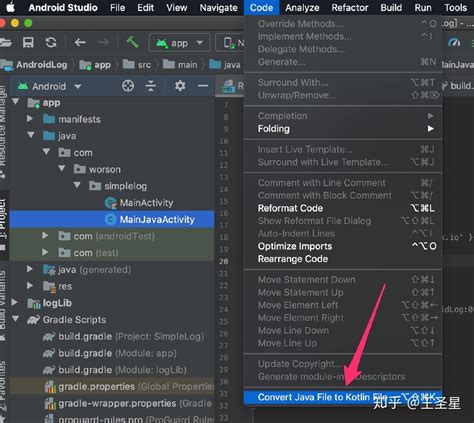Open the Android project view dropdown
The width and height of the screenshot is (474, 423).
[49, 86]
